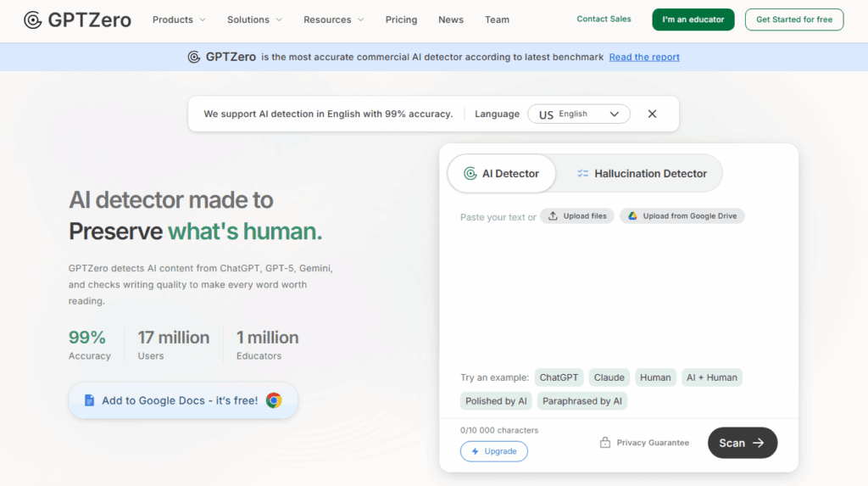Close the language support notice

(652, 114)
